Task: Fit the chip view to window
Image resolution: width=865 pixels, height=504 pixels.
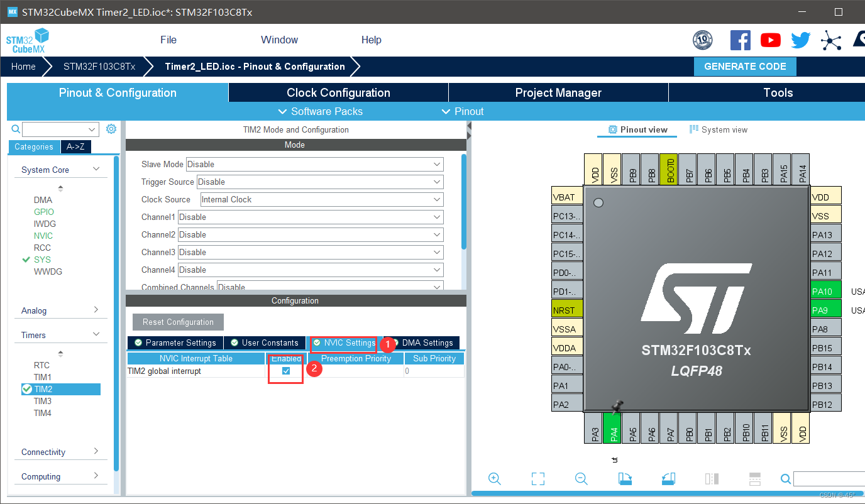Action: tap(537, 479)
